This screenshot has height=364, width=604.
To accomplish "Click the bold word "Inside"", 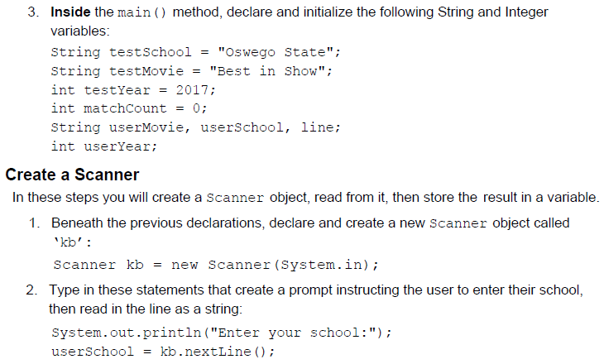I will [x=70, y=13].
